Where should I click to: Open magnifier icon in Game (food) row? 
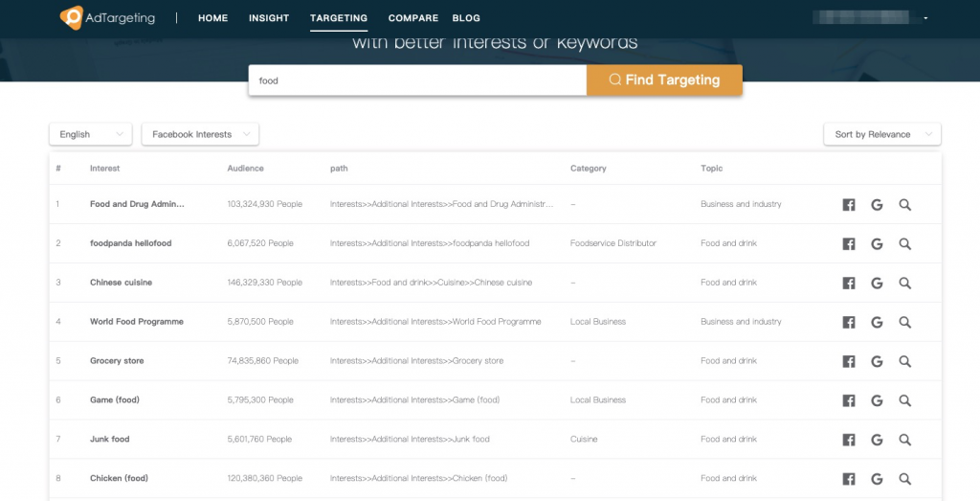click(x=905, y=400)
